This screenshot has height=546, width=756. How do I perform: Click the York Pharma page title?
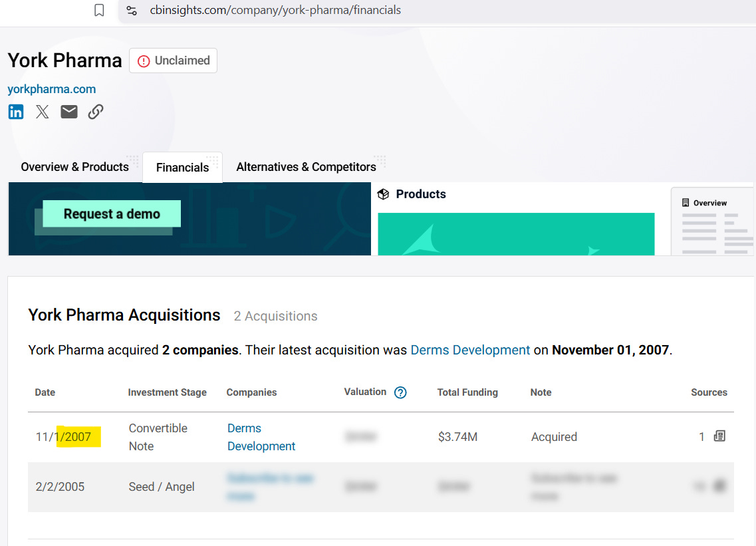click(x=64, y=61)
